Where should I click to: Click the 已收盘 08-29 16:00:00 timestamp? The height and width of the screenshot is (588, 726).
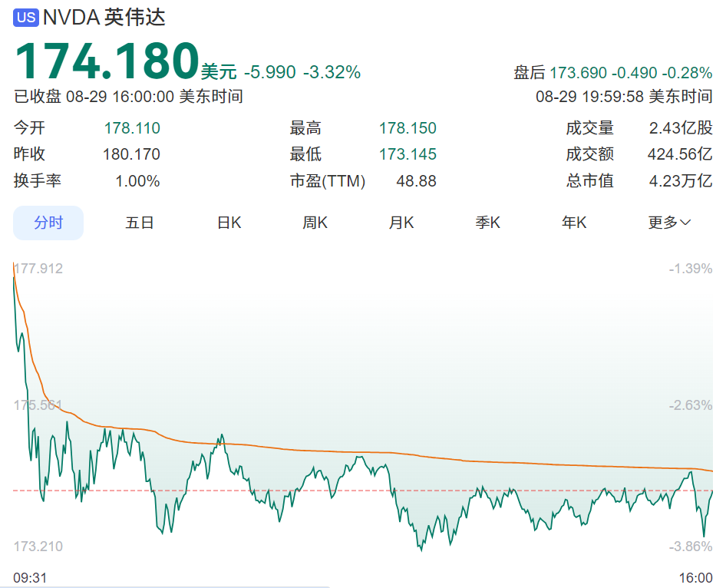pyautogui.click(x=128, y=96)
